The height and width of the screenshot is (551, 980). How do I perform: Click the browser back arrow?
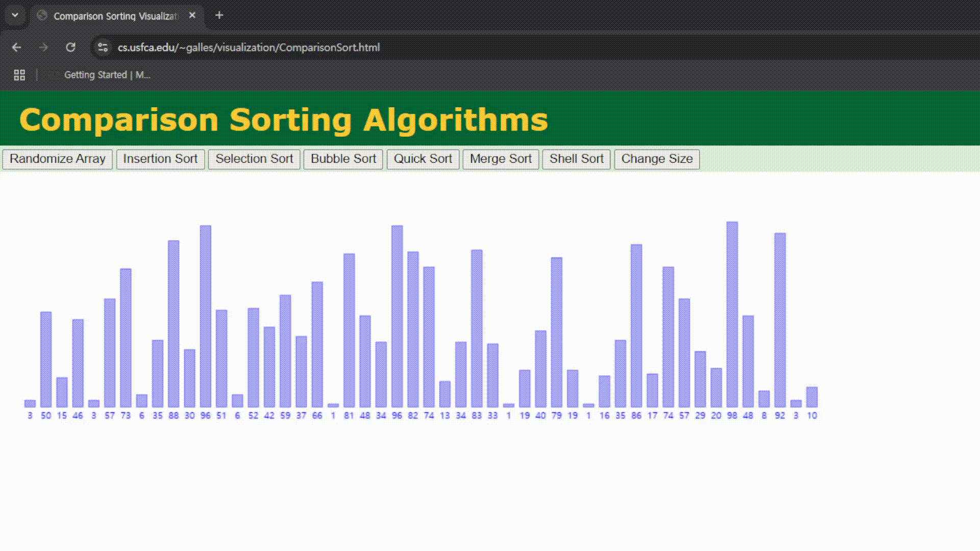(x=16, y=47)
